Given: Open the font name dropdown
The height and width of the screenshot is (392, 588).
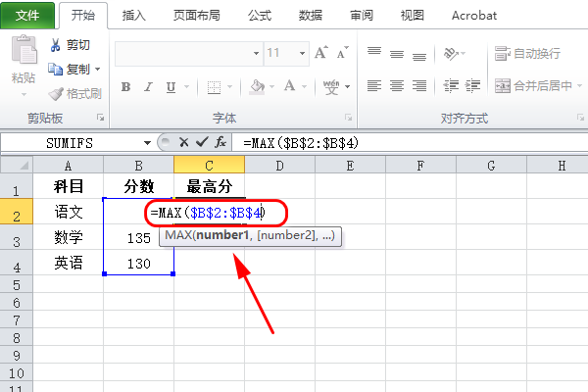Looking at the screenshot, I should 256,54.
